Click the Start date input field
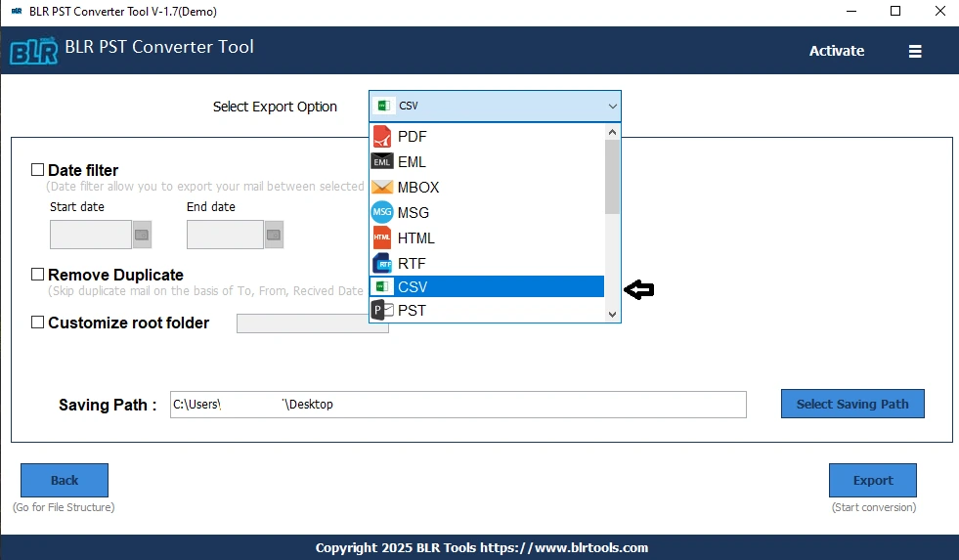 [x=91, y=235]
